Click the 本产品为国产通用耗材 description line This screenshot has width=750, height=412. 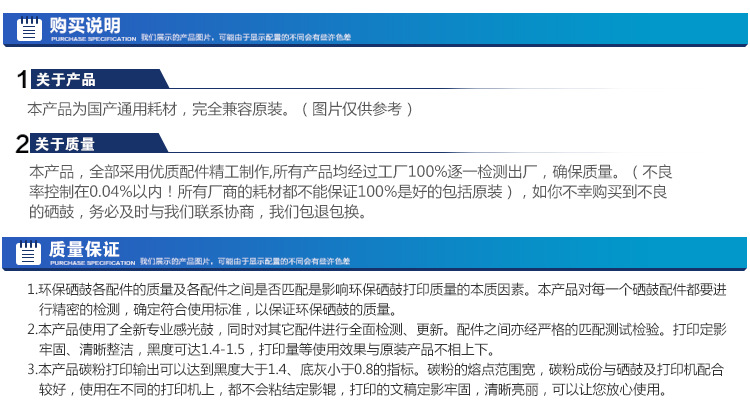(160, 109)
